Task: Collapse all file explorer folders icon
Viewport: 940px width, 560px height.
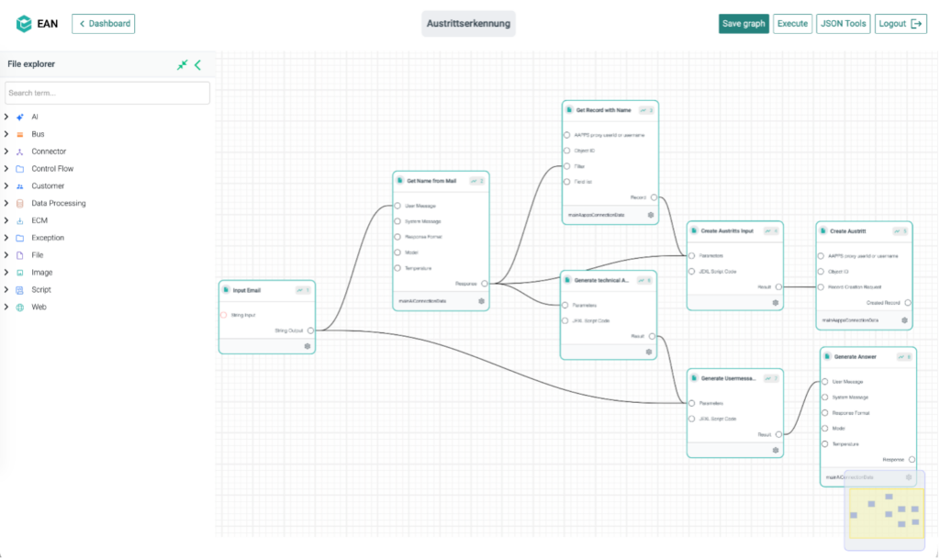Action: (x=183, y=64)
